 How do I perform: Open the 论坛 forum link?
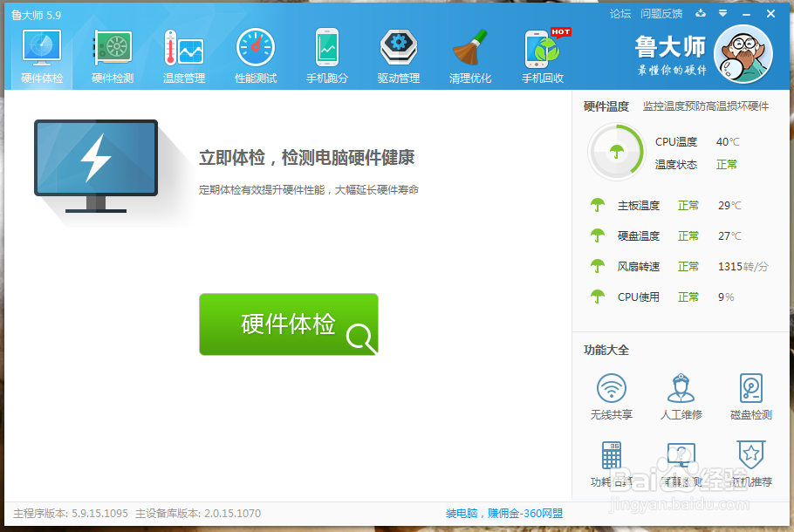pos(620,14)
